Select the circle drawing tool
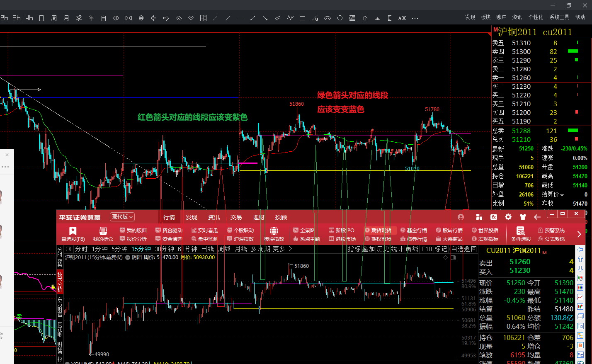This screenshot has height=364, width=592. pyautogui.click(x=340, y=18)
